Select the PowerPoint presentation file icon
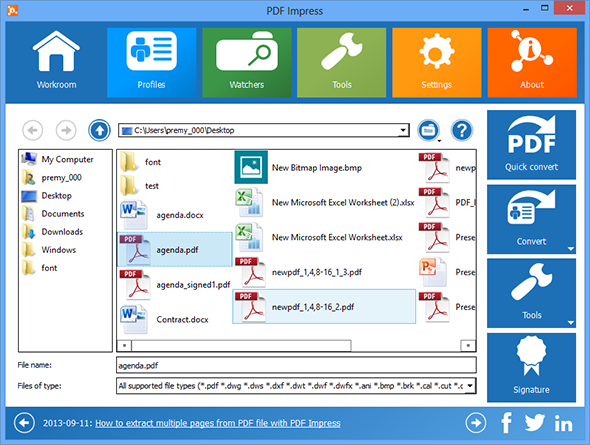 433,272
